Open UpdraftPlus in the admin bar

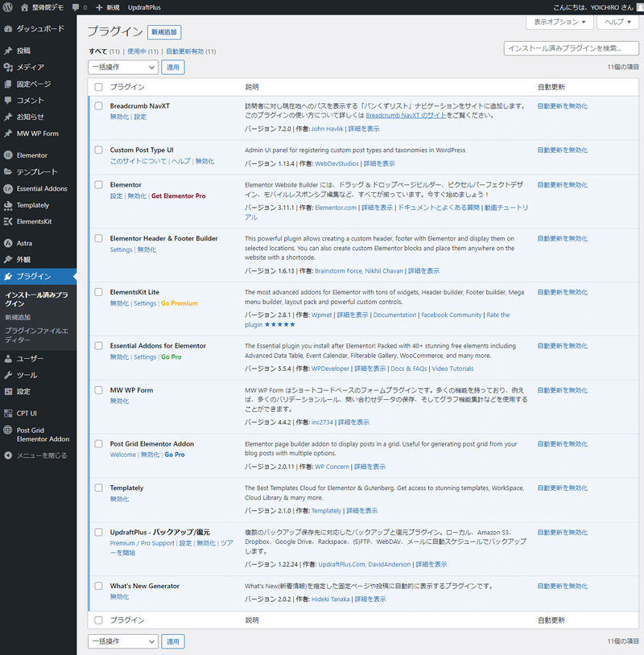[x=144, y=7]
